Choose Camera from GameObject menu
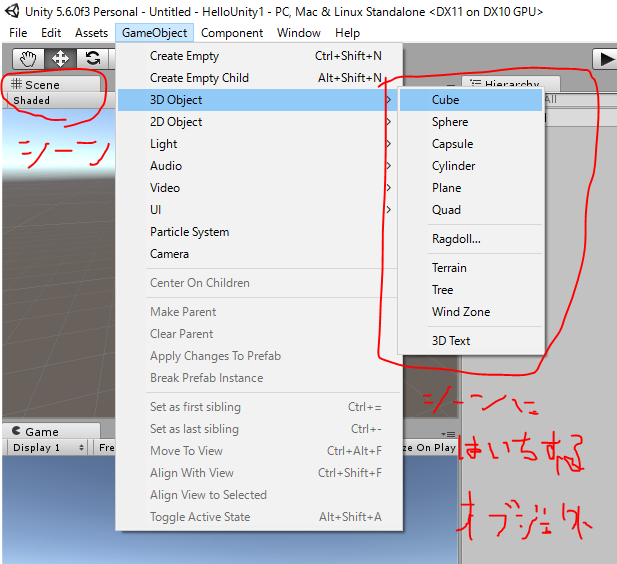This screenshot has height=564, width=617. pyautogui.click(x=256, y=254)
